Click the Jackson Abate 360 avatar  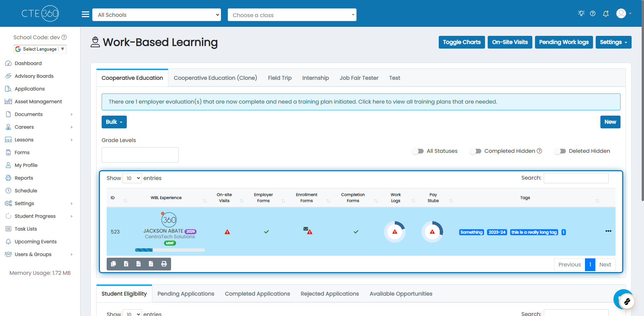(169, 219)
